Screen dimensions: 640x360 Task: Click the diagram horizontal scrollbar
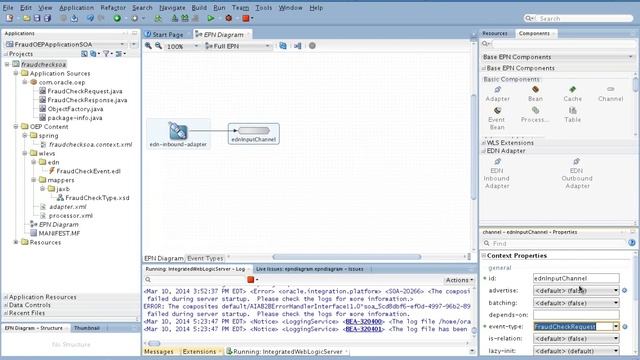click(347, 257)
